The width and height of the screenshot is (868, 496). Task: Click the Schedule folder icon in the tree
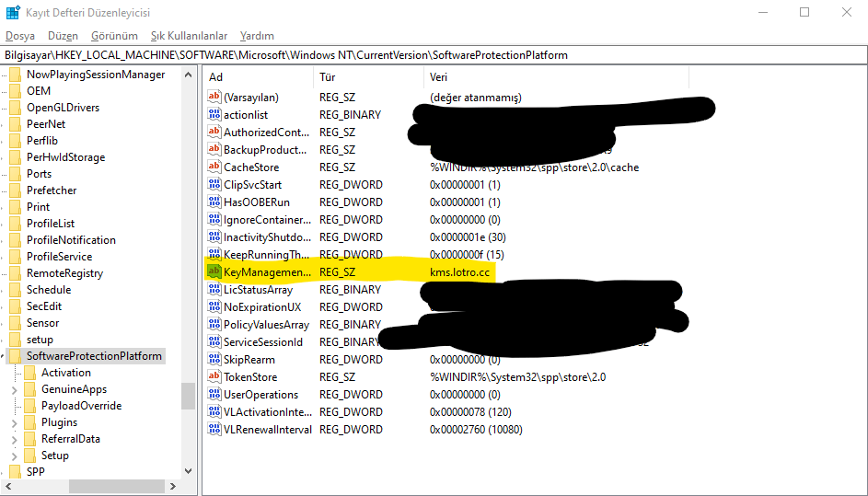[x=16, y=290]
